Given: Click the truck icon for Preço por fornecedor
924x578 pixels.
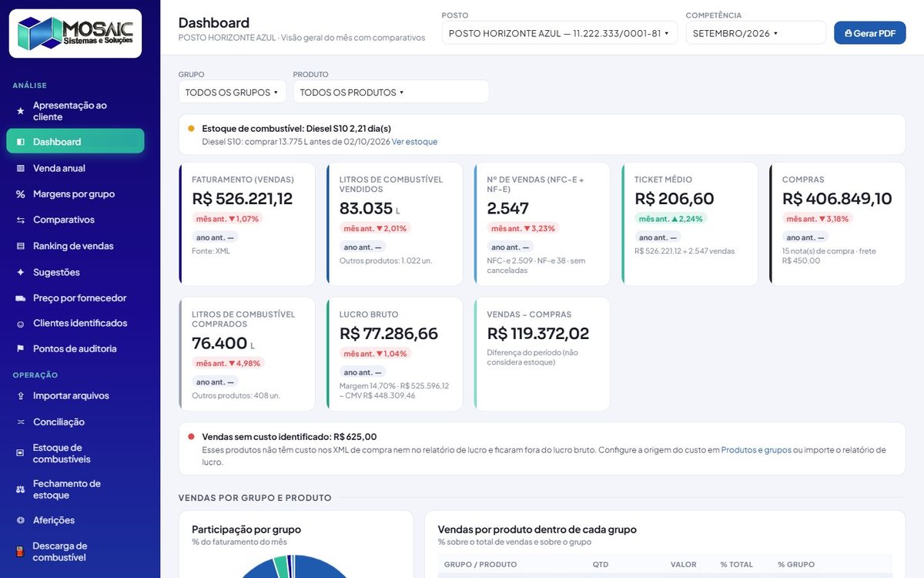Looking at the screenshot, I should tap(21, 297).
